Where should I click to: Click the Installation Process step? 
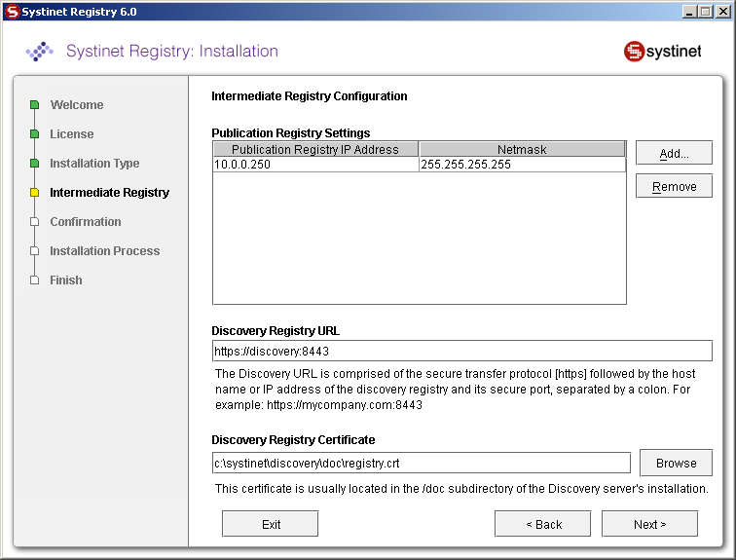tap(105, 250)
